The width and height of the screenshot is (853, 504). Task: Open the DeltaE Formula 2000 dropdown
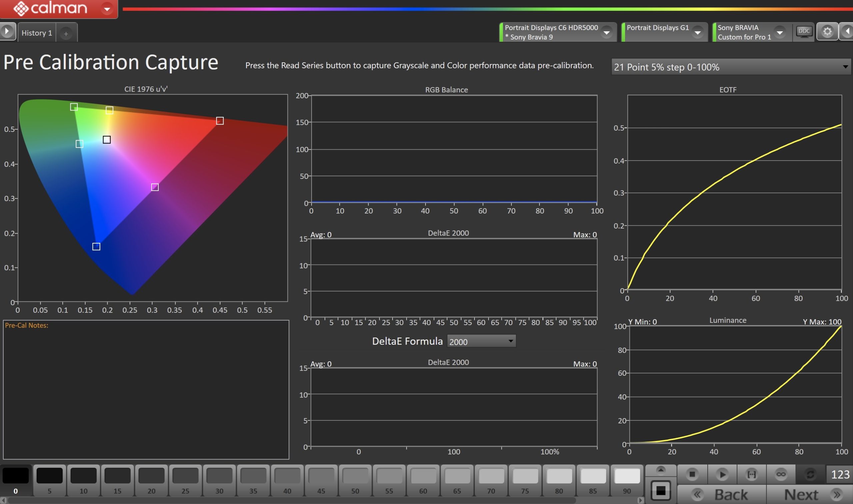tap(481, 341)
